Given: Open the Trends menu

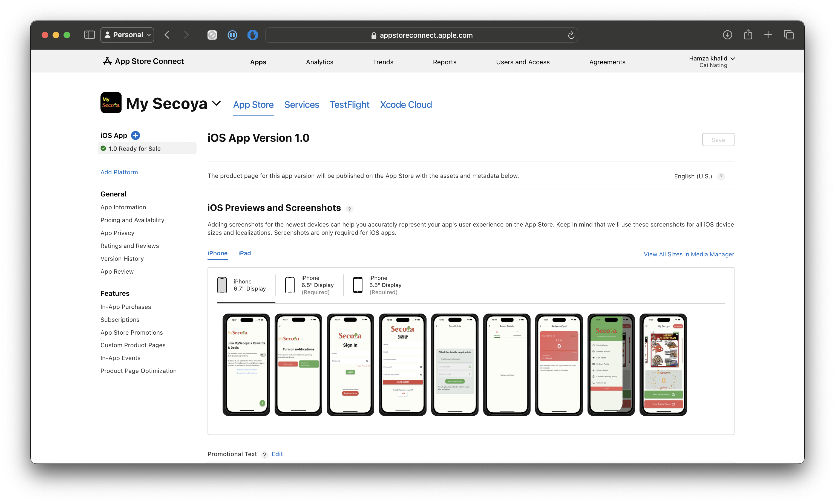Looking at the screenshot, I should [383, 62].
